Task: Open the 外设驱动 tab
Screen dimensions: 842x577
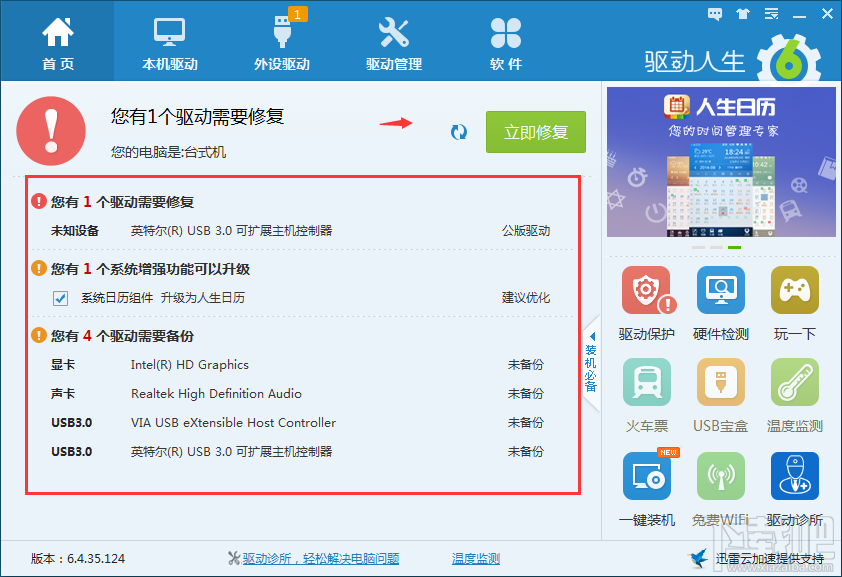Action: (x=282, y=43)
